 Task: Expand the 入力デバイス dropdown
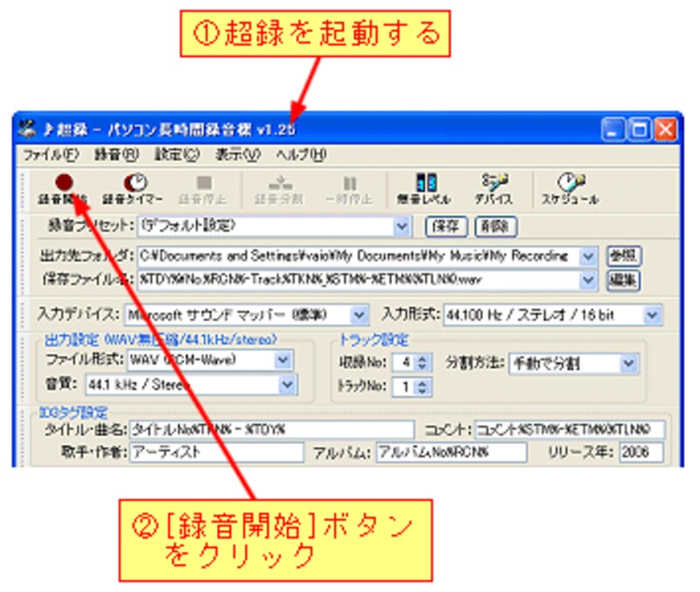[359, 315]
